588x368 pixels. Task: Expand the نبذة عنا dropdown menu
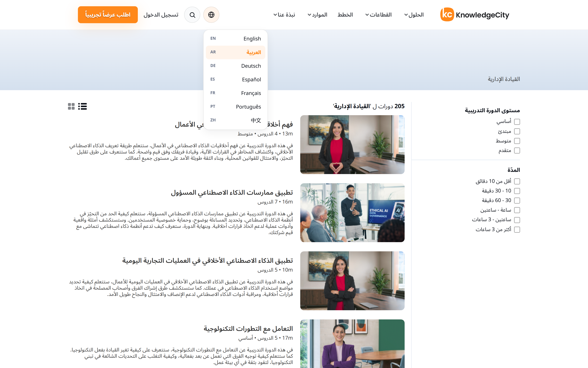click(284, 15)
